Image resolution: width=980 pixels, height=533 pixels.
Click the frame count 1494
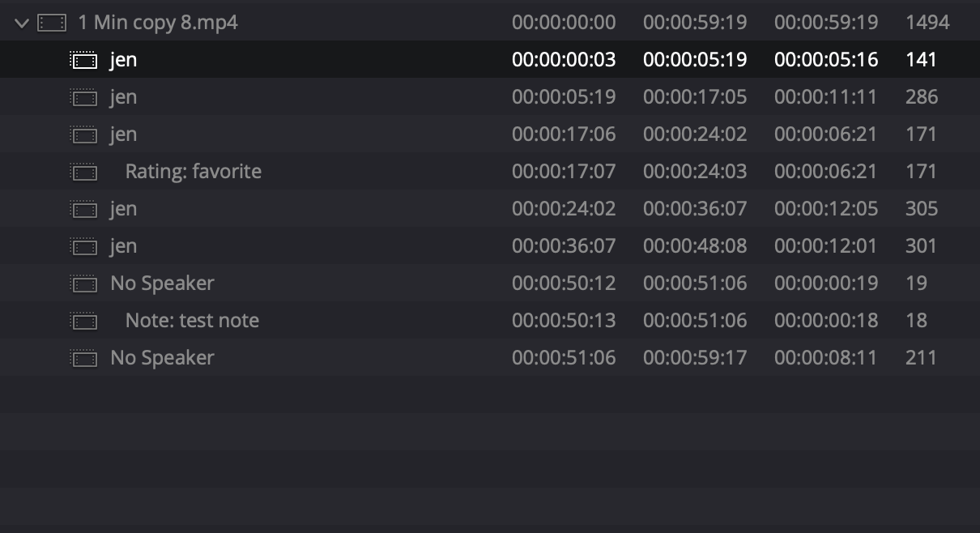pos(927,23)
